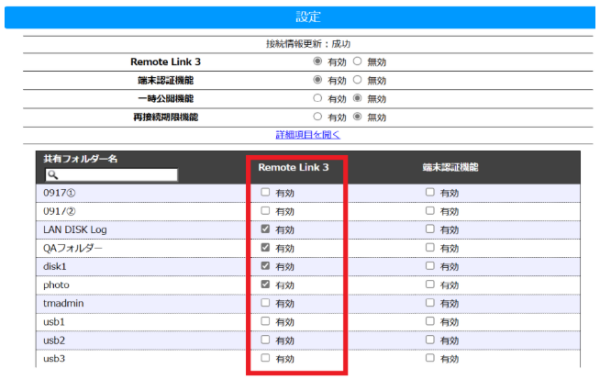The height and width of the screenshot is (391, 600).
Task: Uncheck Remote Link 3 for photo folder
Action: click(x=265, y=284)
